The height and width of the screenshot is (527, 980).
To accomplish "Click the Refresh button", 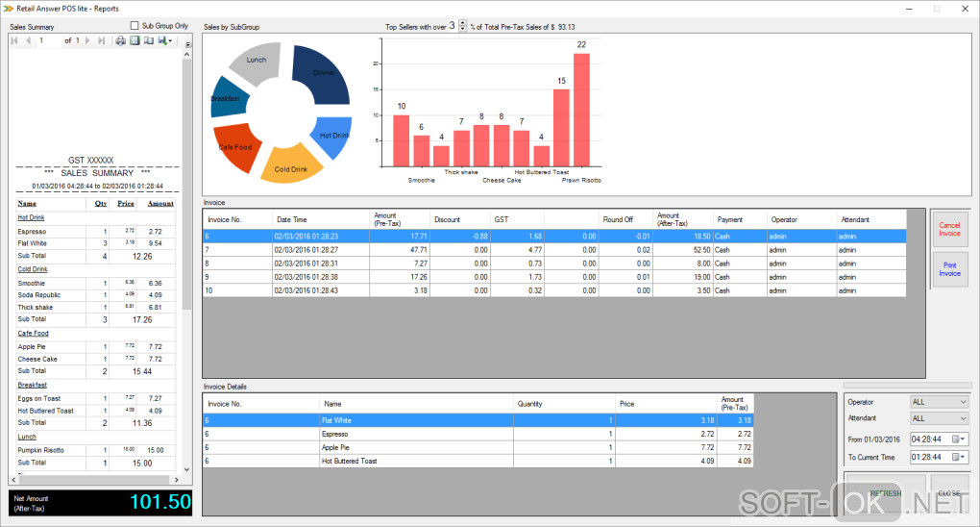I will pyautogui.click(x=886, y=494).
